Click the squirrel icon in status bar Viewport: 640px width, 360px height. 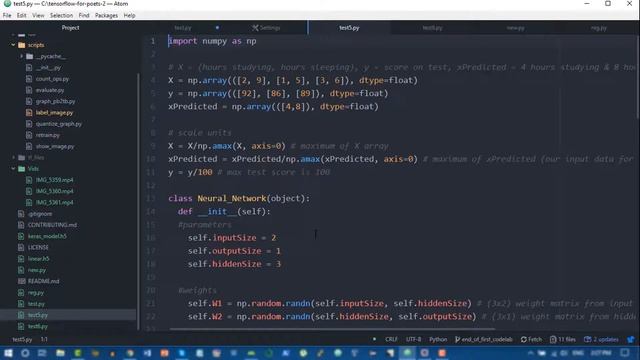[631, 339]
